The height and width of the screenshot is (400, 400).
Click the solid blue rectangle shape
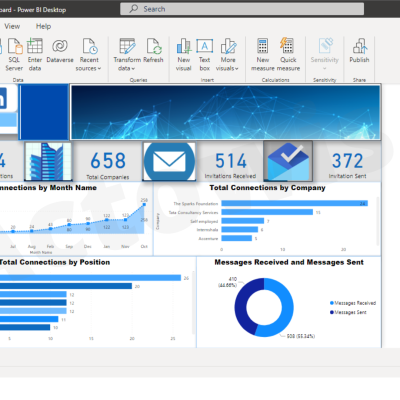44,112
